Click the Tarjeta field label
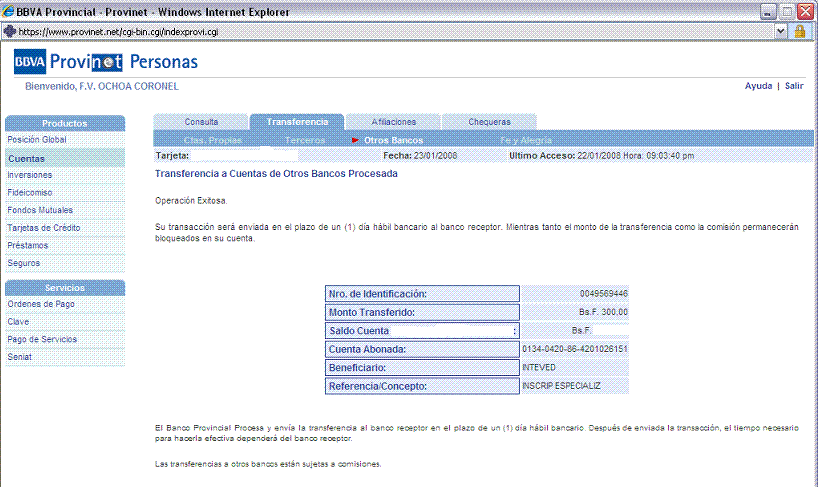Screen dimensions: 818x487 coord(172,155)
